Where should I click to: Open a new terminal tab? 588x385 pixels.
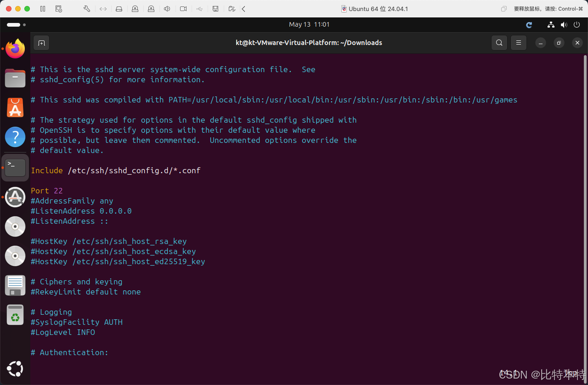41,43
